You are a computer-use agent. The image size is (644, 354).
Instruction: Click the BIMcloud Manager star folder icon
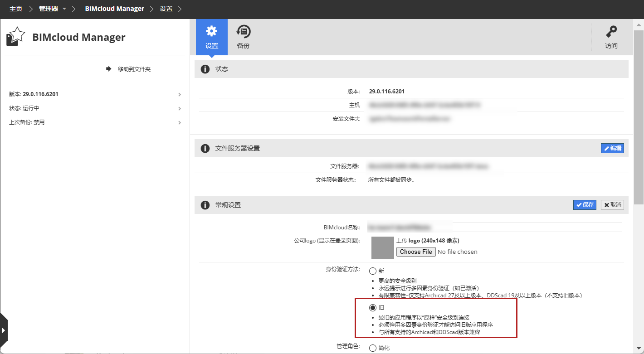(x=15, y=36)
